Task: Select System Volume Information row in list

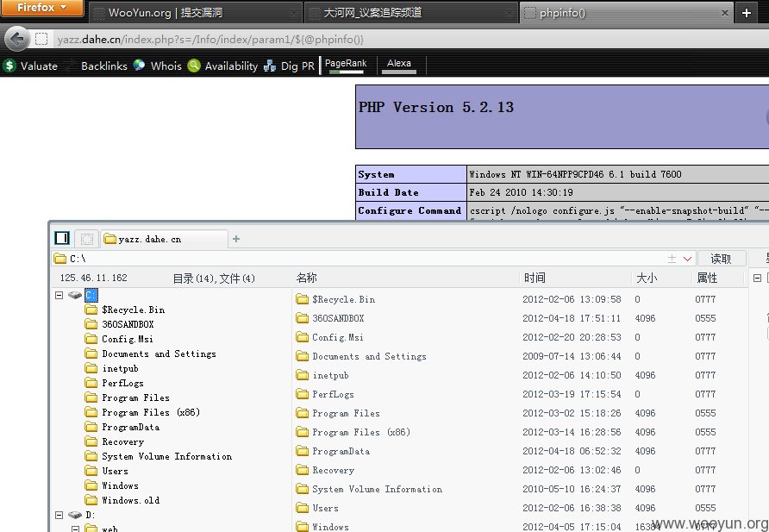Action: [520, 489]
